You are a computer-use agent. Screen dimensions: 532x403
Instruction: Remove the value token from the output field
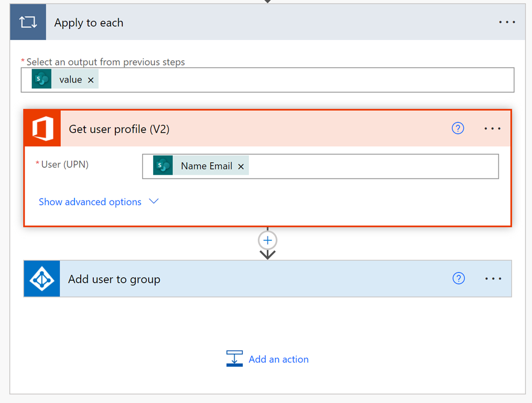click(91, 80)
